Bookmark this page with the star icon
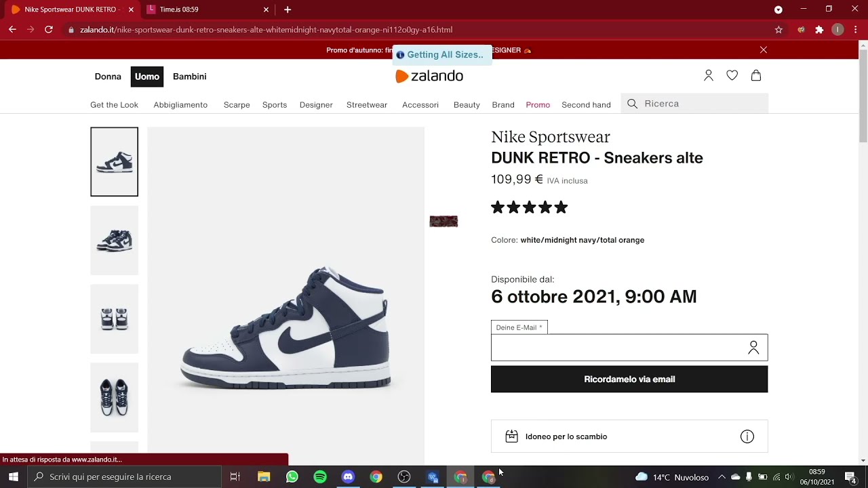The image size is (868, 488). tap(778, 30)
